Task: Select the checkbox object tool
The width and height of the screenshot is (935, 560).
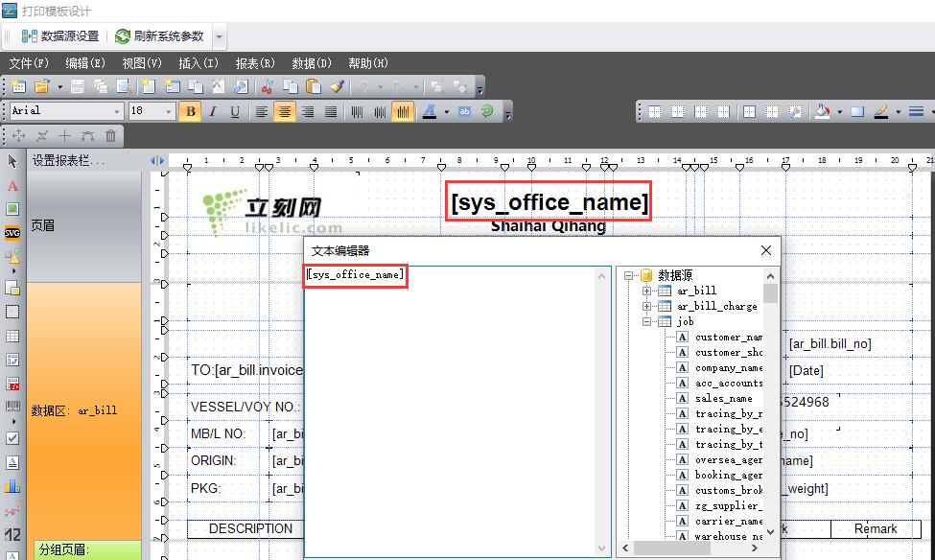Action: 12,438
